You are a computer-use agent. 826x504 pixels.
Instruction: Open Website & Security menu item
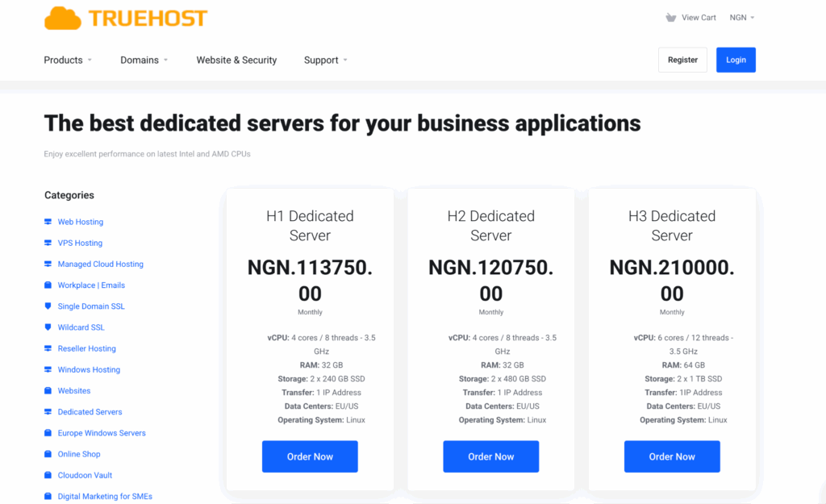pyautogui.click(x=236, y=60)
